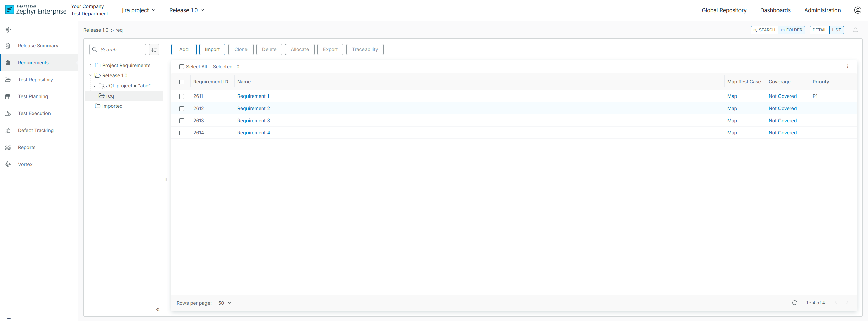The height and width of the screenshot is (324, 868).
Task: Expand the Project Requirements folder
Action: (91, 65)
